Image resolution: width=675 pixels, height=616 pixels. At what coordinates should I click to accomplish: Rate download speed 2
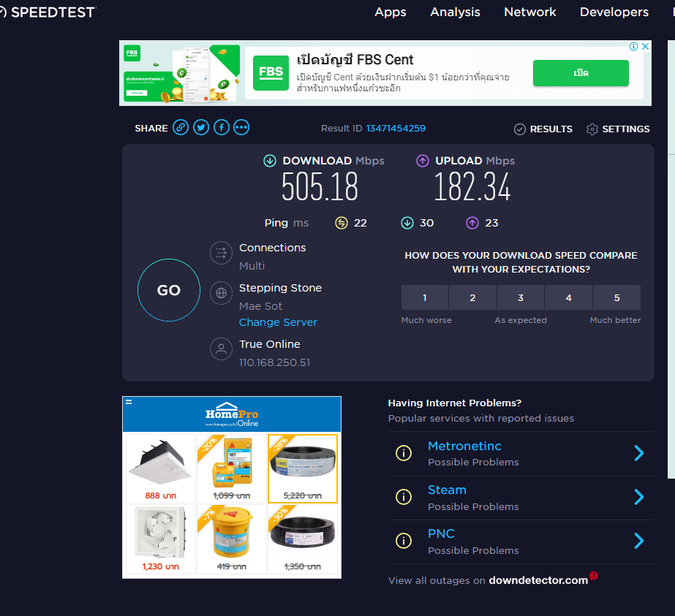click(x=472, y=297)
